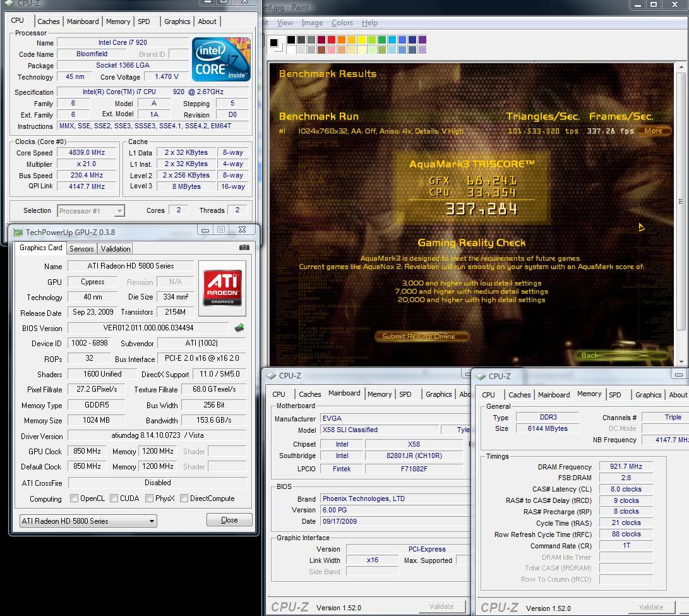The image size is (689, 616).
Task: Minimize the GPU-Z window
Action: click(205, 229)
